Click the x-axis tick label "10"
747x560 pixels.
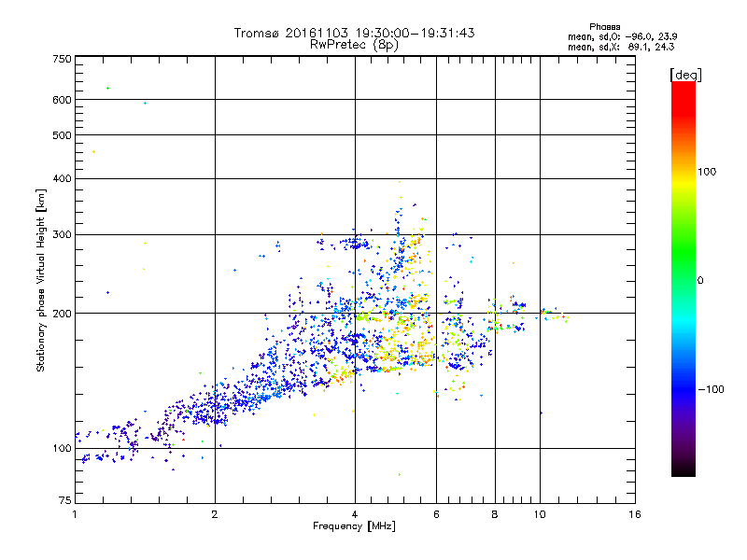point(540,514)
